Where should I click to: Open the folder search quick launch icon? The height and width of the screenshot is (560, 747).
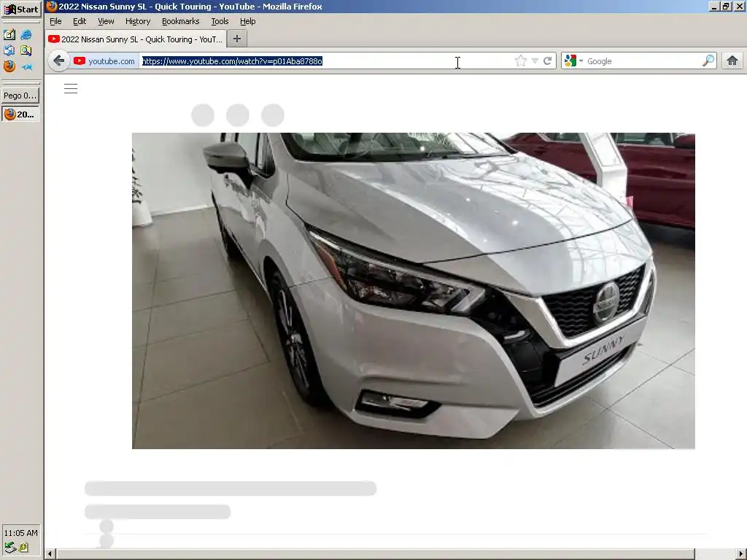(26, 50)
